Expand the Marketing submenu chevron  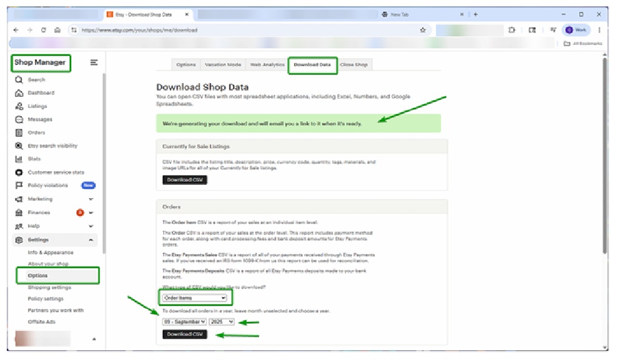pyautogui.click(x=91, y=199)
